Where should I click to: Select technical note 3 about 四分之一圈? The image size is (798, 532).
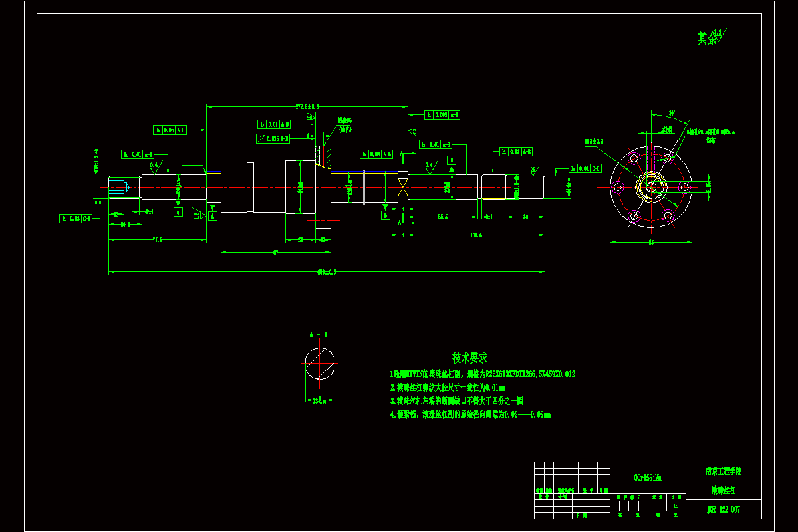click(x=456, y=401)
